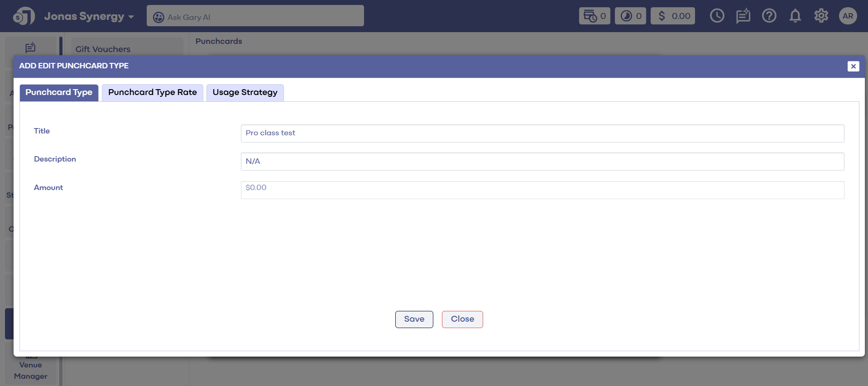Click the Jonas Synergy logo icon

tap(24, 16)
